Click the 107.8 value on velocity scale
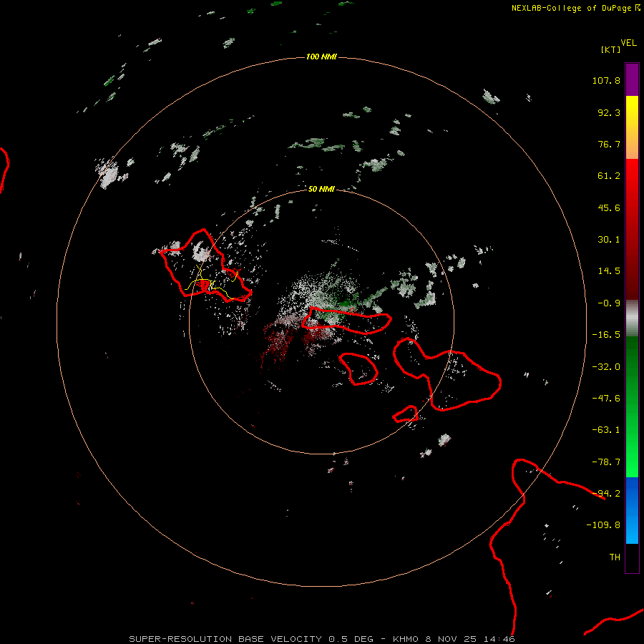Screen dimensions: 644x644 click(x=606, y=80)
